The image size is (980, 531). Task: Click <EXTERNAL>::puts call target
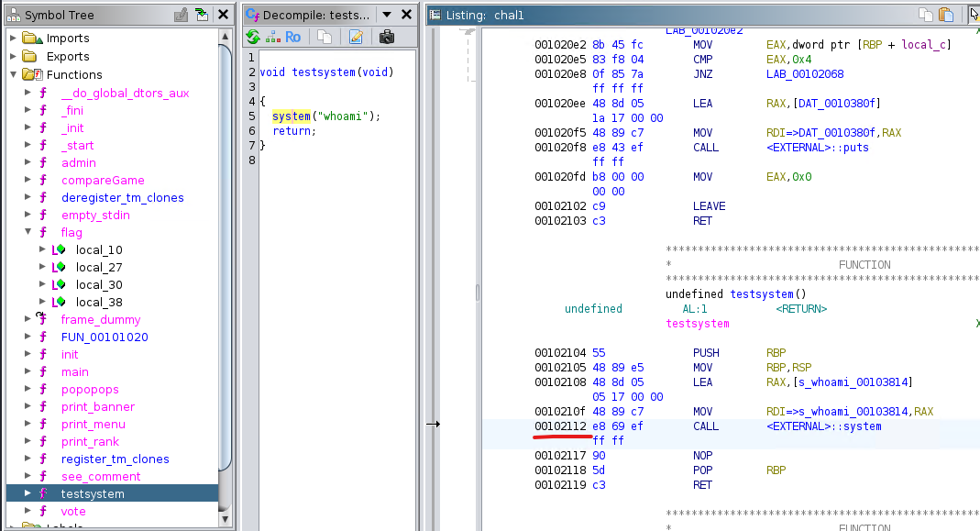click(818, 148)
